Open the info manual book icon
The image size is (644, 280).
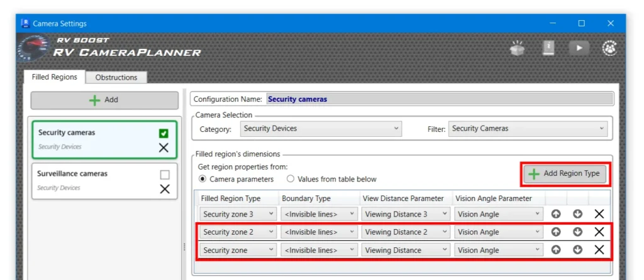pos(548,48)
